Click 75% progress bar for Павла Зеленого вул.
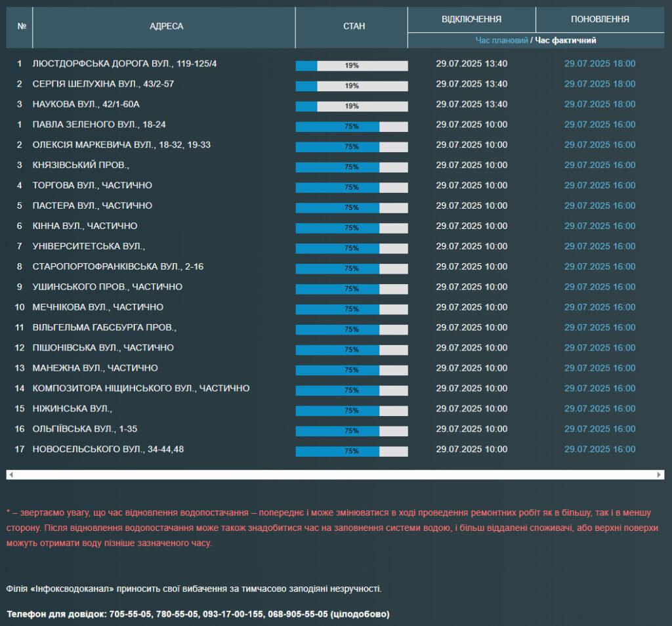672x626 pixels. 352,127
